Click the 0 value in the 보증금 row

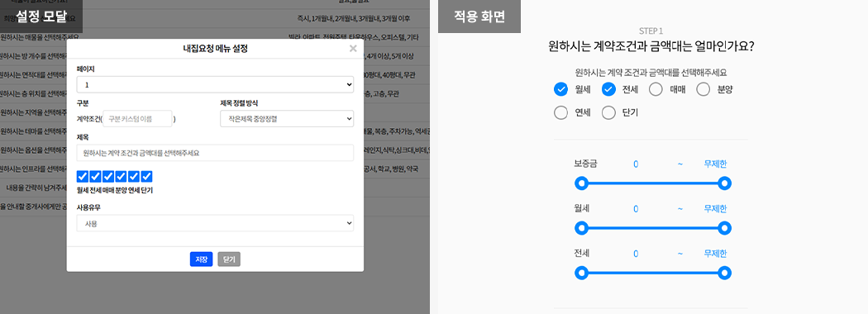(x=636, y=164)
